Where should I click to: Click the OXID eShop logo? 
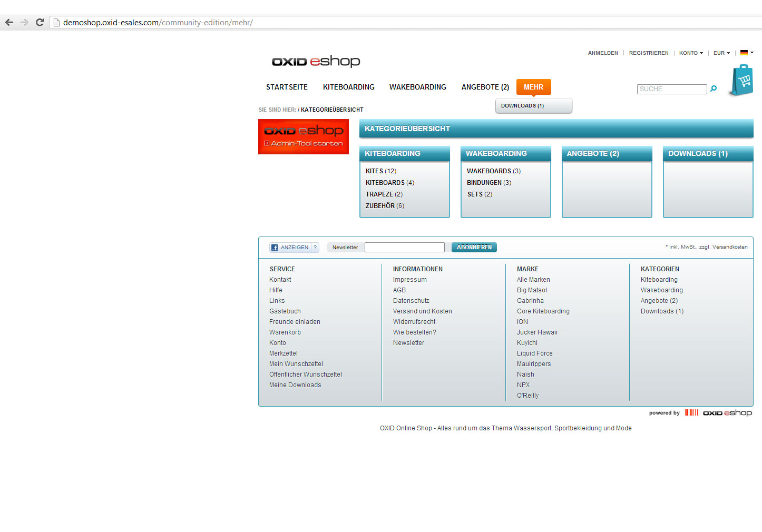click(x=316, y=61)
